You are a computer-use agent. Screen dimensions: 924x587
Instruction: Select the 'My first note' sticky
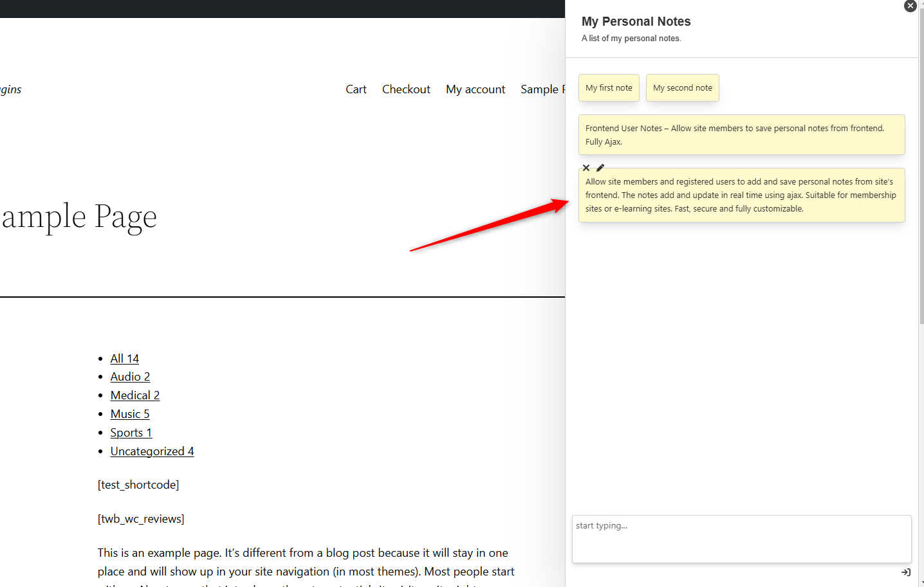609,88
